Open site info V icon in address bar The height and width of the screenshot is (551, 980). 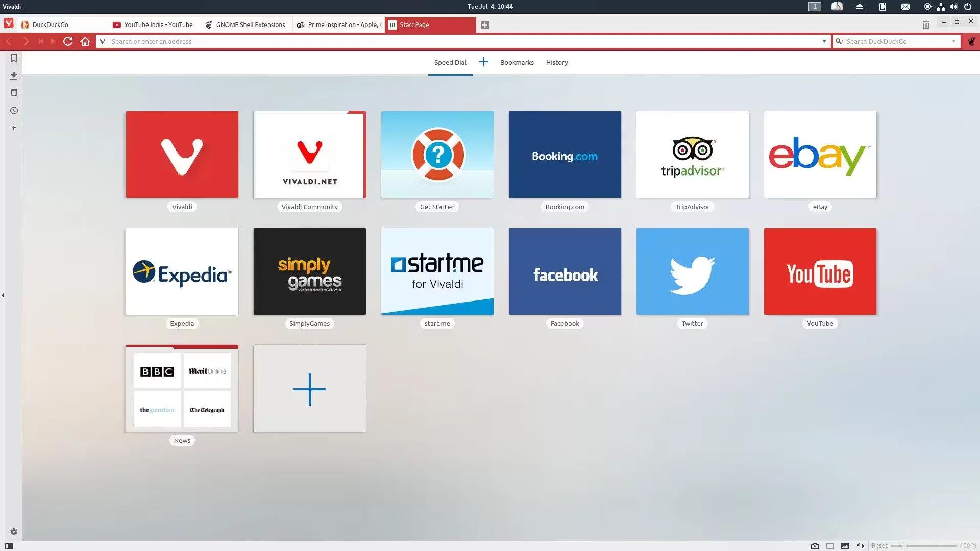pyautogui.click(x=102, y=41)
